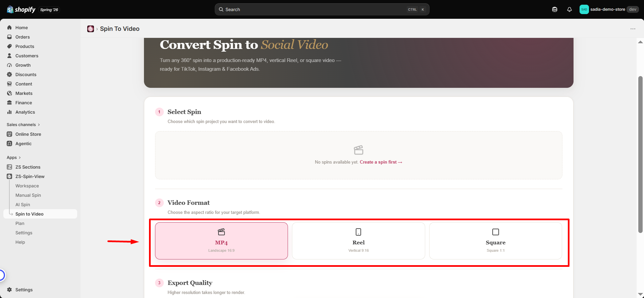Open Customers section
The width and height of the screenshot is (644, 298).
(x=40, y=56)
